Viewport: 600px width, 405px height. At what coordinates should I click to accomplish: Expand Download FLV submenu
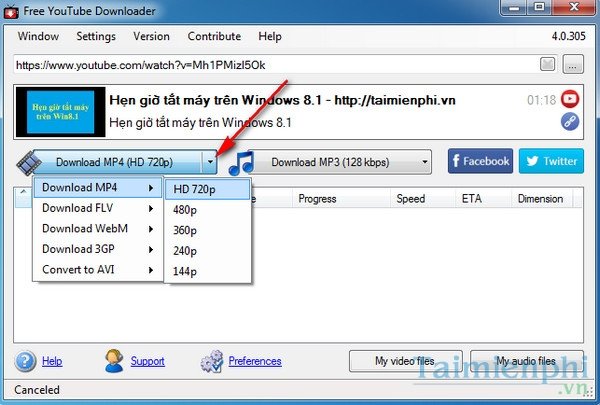coord(98,208)
